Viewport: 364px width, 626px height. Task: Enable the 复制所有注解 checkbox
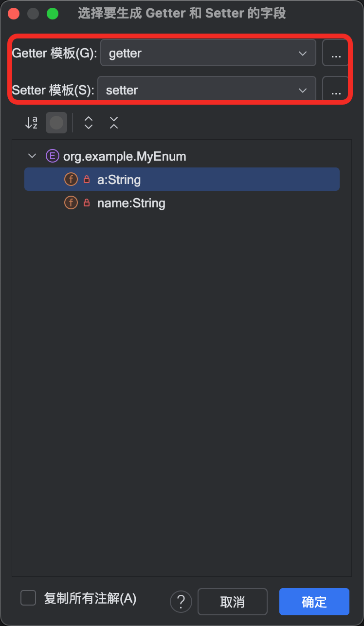tap(29, 598)
